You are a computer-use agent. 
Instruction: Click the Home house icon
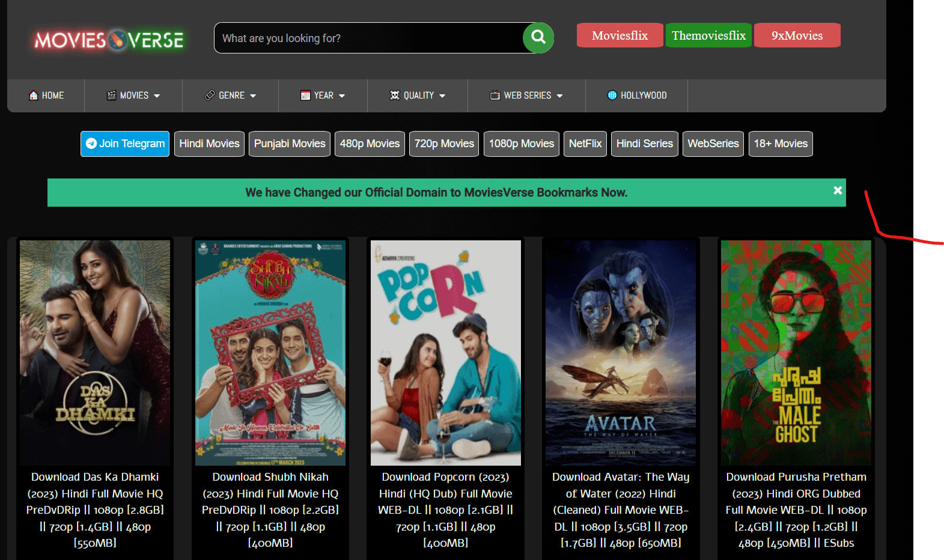click(x=34, y=96)
